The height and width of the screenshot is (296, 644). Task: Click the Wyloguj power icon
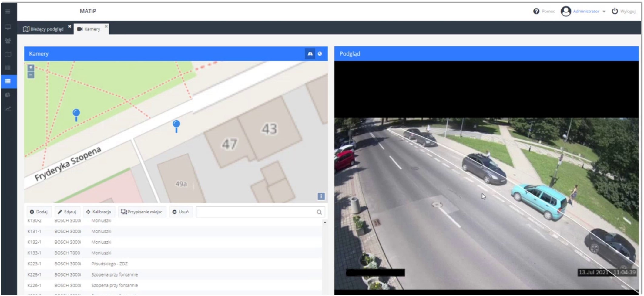click(x=615, y=11)
